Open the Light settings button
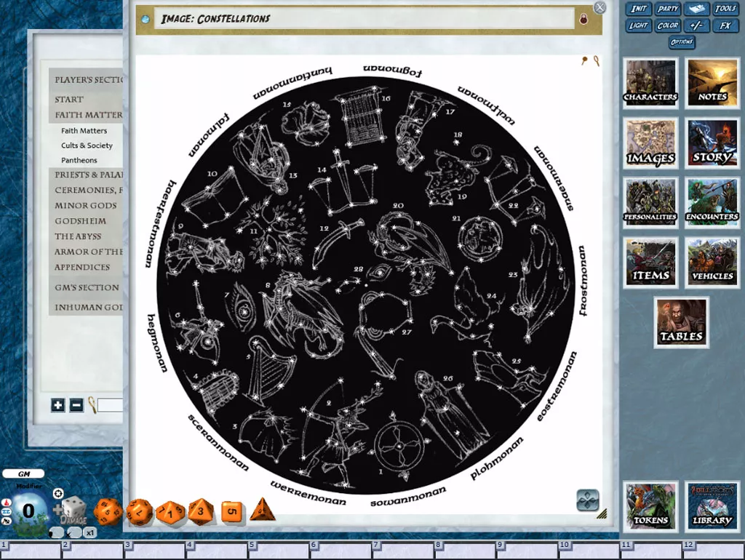745x560 pixels. pos(639,25)
